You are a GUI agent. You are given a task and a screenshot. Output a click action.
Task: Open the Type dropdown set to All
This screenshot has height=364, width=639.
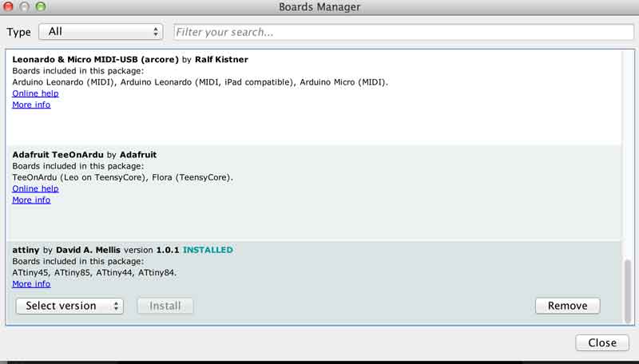point(101,32)
